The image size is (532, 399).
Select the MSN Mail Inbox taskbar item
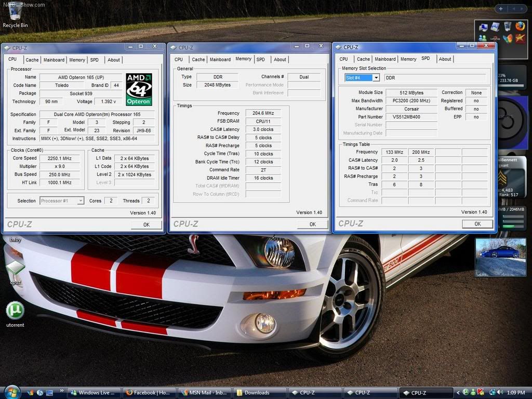coord(204,393)
